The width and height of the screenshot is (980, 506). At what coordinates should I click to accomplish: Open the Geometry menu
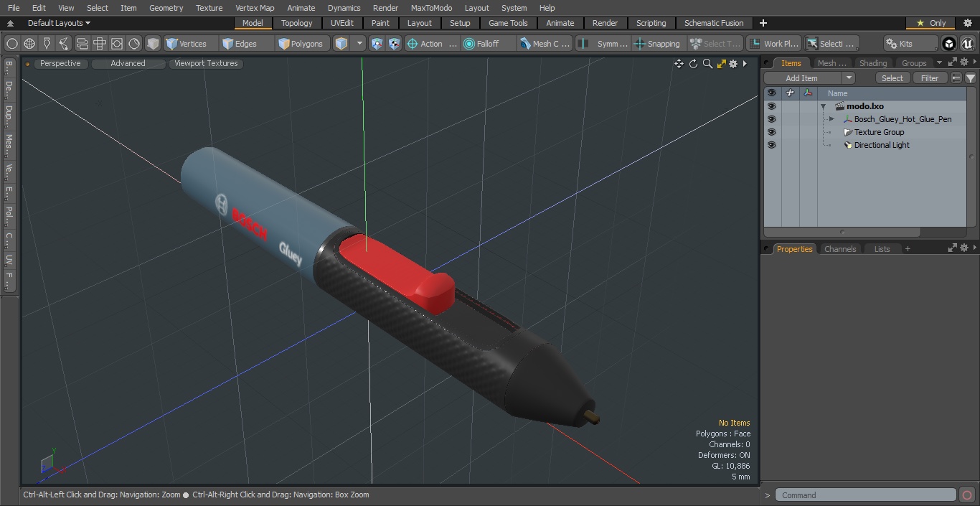[166, 8]
